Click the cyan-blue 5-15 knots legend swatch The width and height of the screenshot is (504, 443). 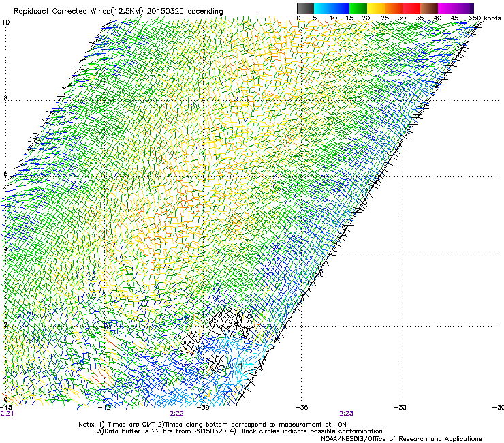(332, 8)
